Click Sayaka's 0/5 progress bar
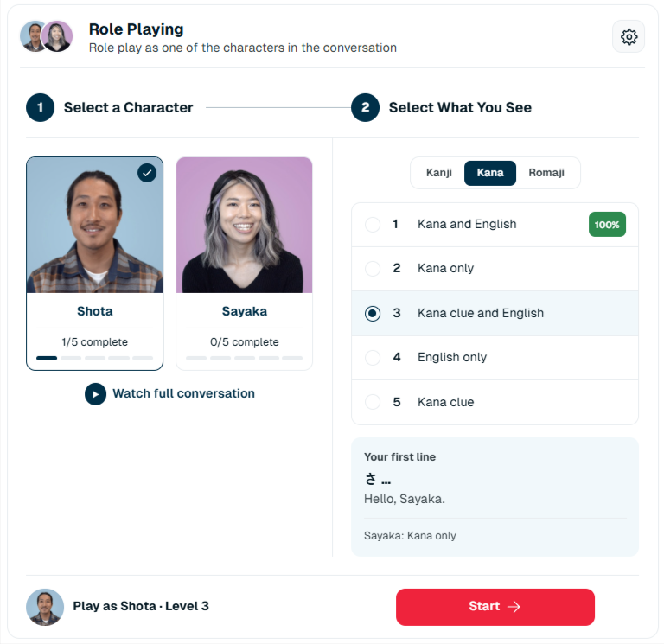The image size is (664, 644). (x=245, y=358)
